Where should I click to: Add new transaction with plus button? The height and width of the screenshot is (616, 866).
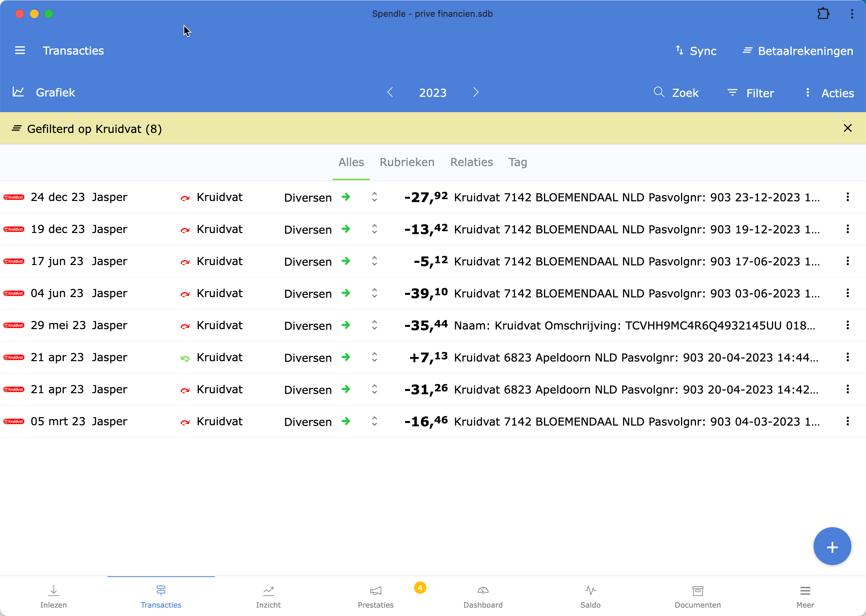tap(832, 546)
